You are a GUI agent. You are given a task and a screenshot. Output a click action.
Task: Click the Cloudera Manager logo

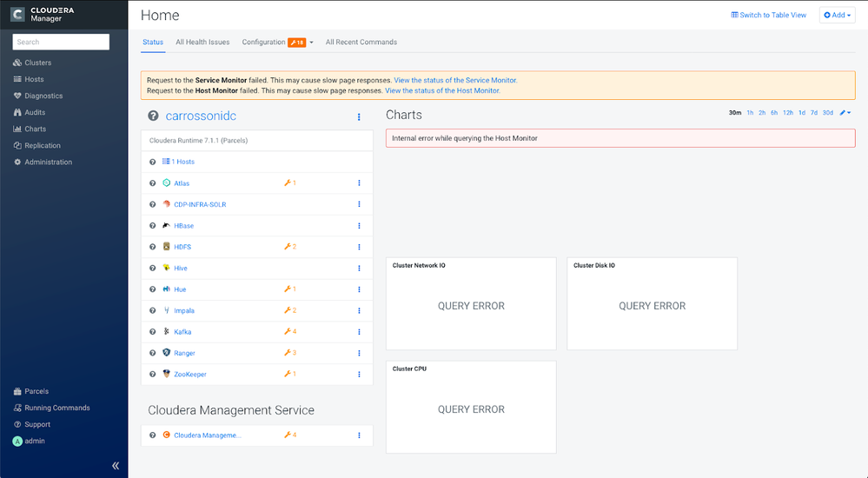pyautogui.click(x=17, y=15)
